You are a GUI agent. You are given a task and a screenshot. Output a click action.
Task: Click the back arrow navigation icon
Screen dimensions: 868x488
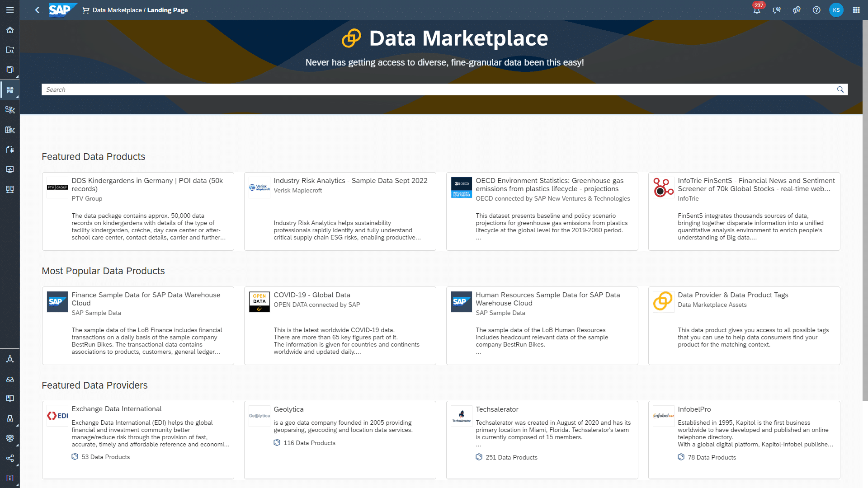(x=37, y=9)
